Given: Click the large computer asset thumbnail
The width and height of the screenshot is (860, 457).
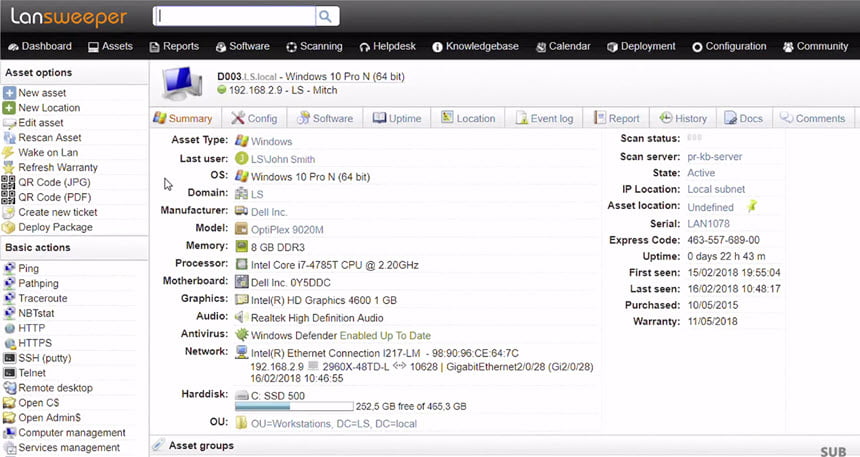Looking at the screenshot, I should coord(183,83).
